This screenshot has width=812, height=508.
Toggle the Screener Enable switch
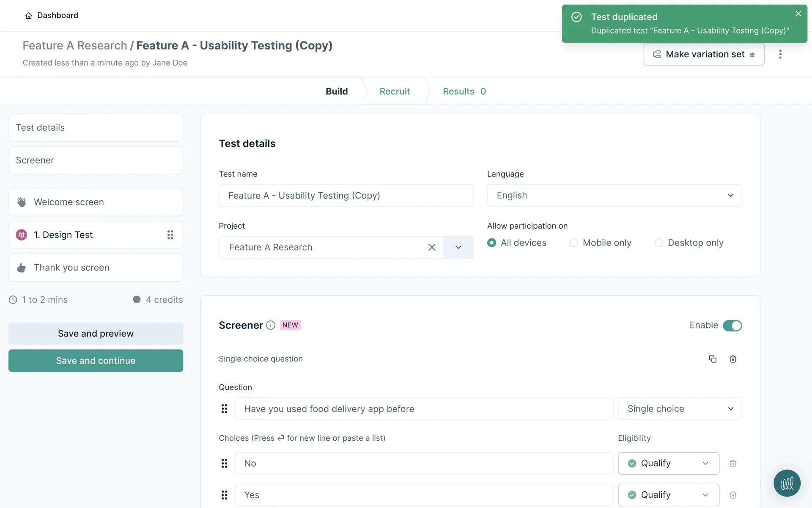(732, 326)
